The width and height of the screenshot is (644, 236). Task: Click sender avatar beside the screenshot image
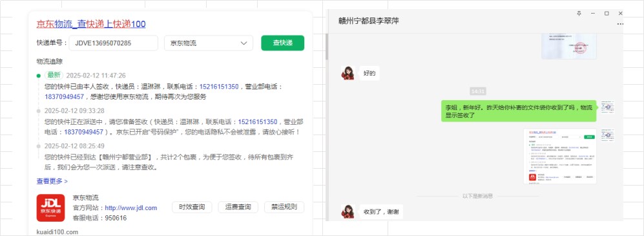click(x=607, y=135)
